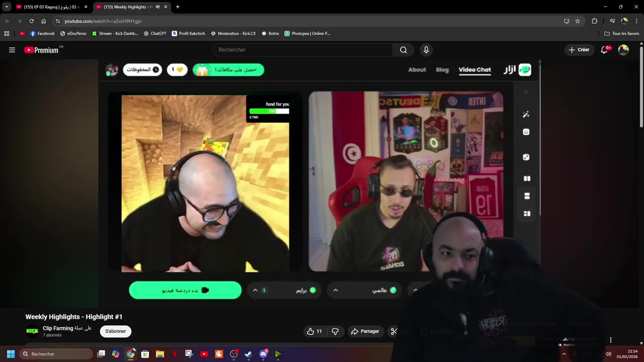This screenshot has width=644, height=362.
Task: Click the YouTube Premium logo
Action: 41,50
